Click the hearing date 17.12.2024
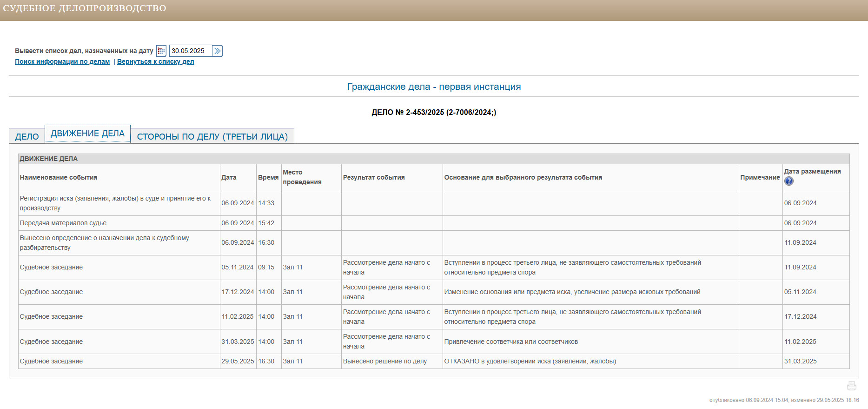 coord(238,292)
